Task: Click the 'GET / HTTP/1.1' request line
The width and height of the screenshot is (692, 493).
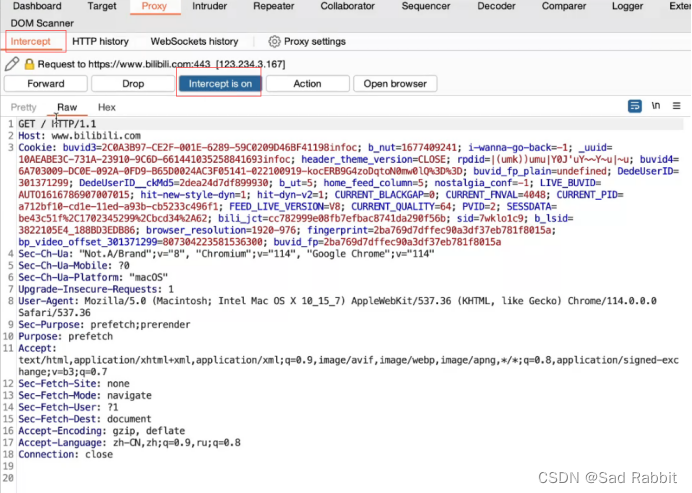Action: click(x=57, y=124)
